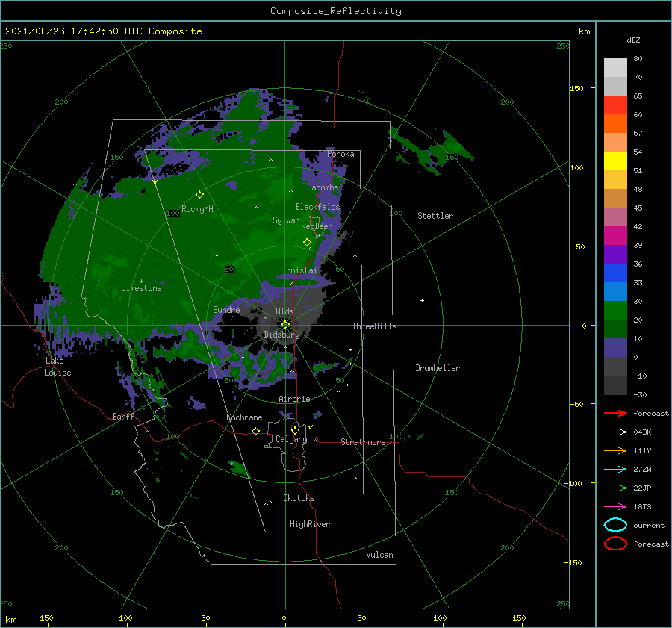This screenshot has height=628, width=672.
Task: Select the magenta 39-42 dBZ swatch
Action: tap(615, 236)
